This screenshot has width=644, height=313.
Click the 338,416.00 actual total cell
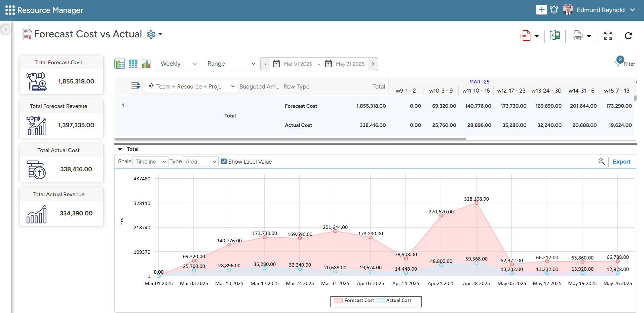click(373, 125)
